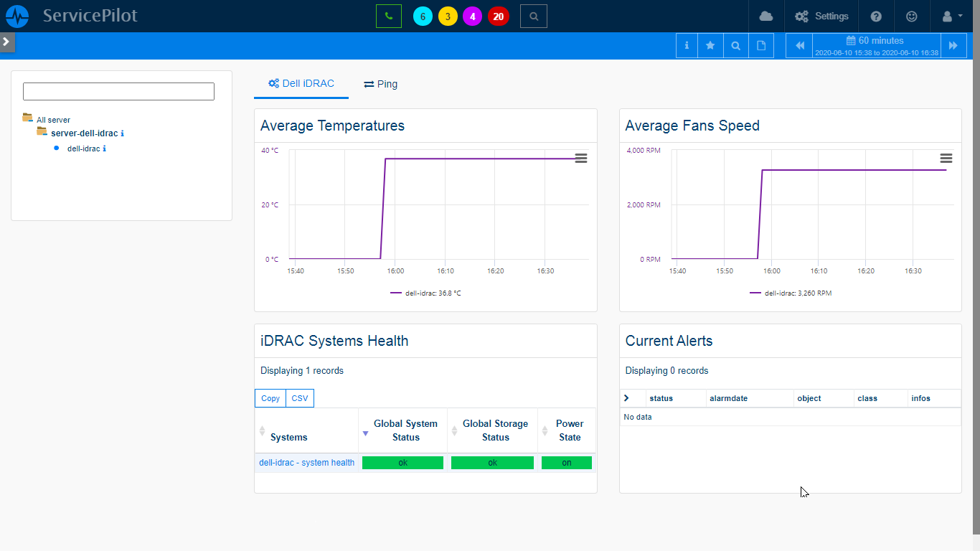Click the tree search input field
Screen dimensions: 980x551
pyautogui.click(x=118, y=91)
